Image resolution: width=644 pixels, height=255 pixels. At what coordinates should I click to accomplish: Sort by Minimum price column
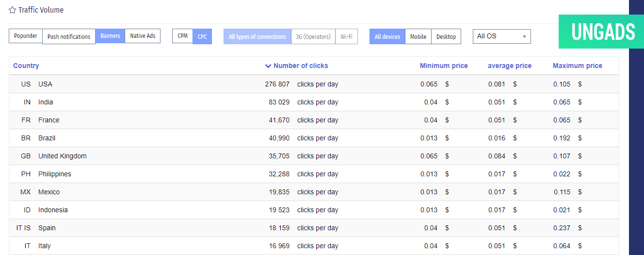444,66
